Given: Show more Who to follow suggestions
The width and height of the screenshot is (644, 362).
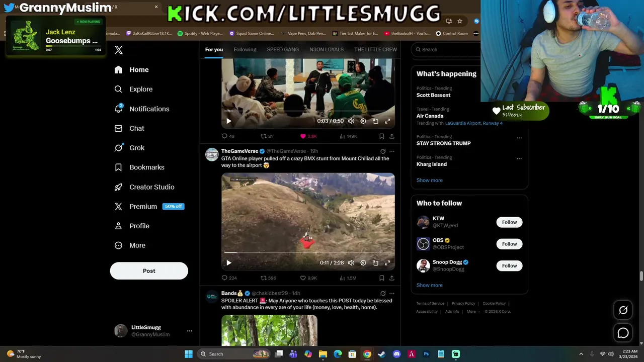Looking at the screenshot, I should coord(430,286).
